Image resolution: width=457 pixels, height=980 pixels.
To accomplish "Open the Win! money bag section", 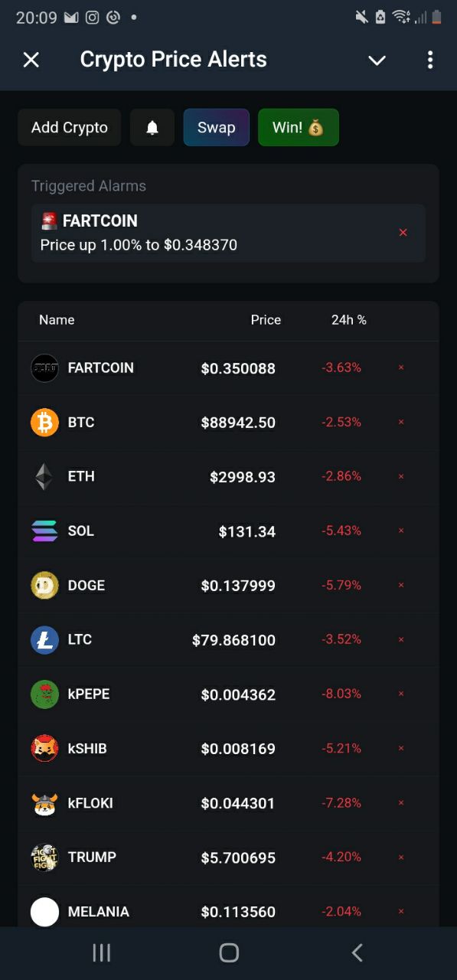I will [x=298, y=127].
